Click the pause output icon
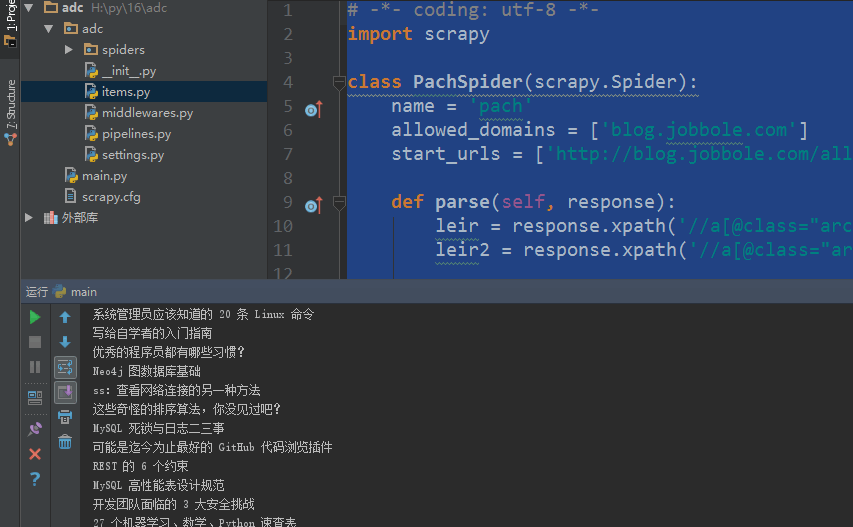853x527 pixels. coord(35,367)
